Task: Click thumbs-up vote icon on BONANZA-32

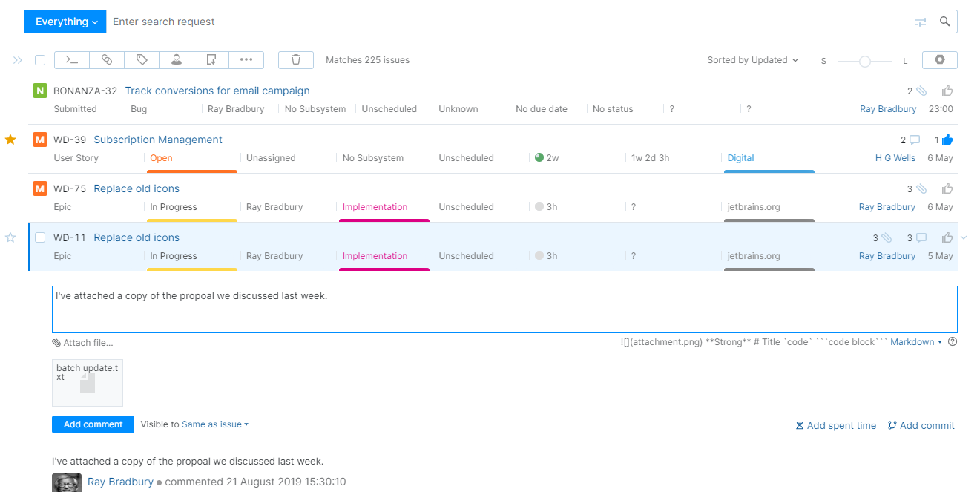Action: 947,91
